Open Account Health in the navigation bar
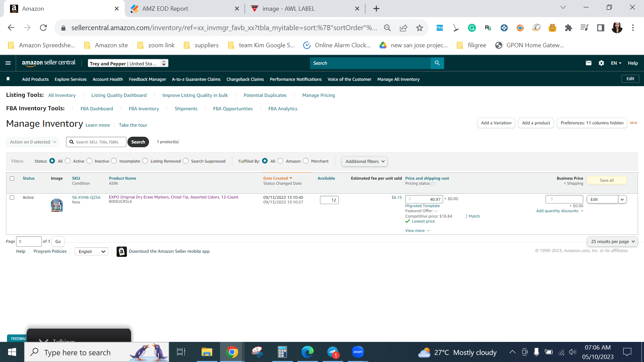 [108, 79]
